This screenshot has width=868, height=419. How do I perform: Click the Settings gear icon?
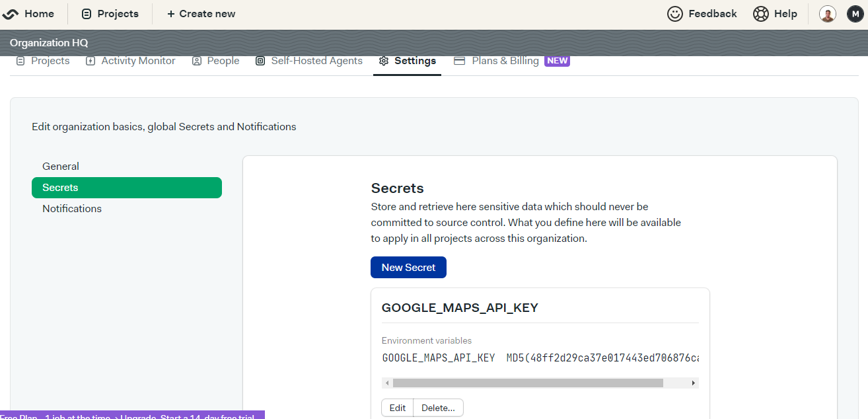pos(384,60)
